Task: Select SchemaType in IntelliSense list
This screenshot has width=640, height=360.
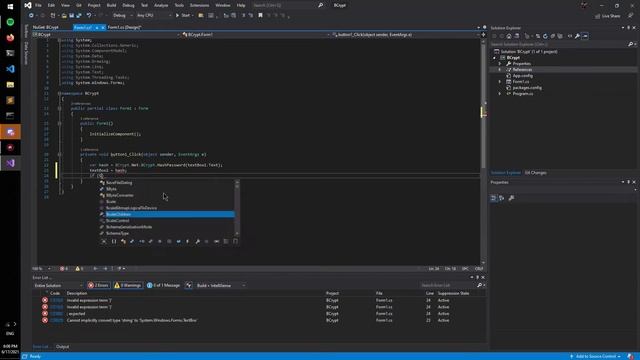Action: click(167, 233)
